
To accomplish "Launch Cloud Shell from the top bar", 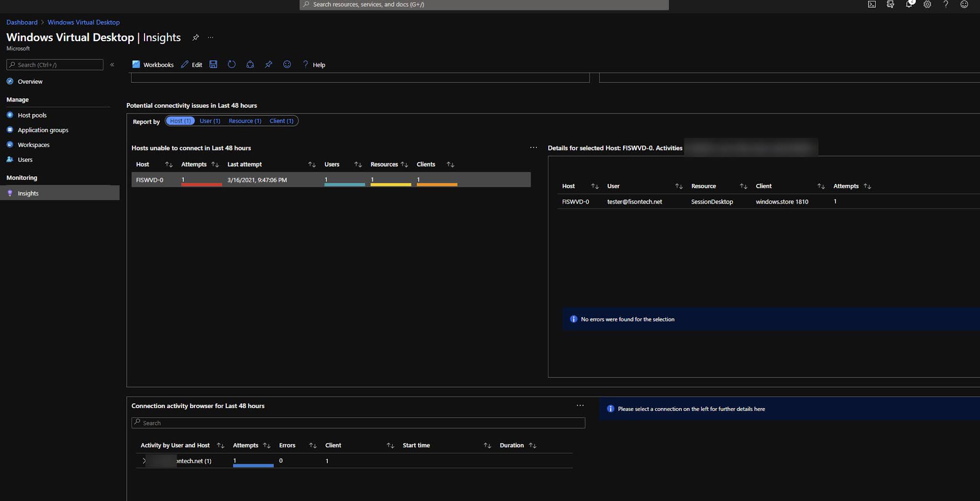I will pos(872,4).
